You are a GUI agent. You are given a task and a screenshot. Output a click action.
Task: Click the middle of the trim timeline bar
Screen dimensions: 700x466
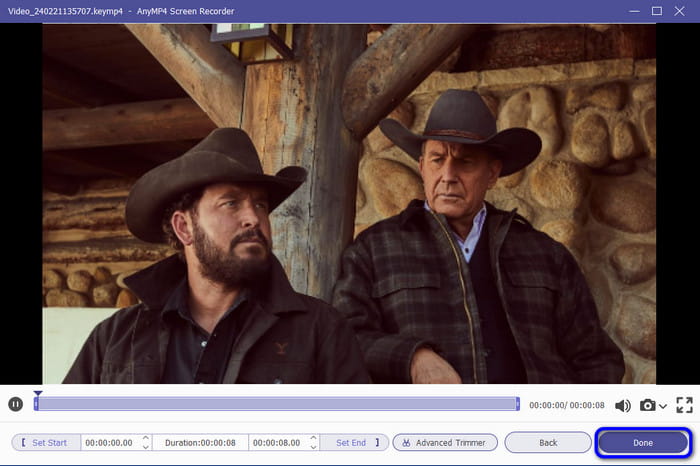[x=277, y=404]
